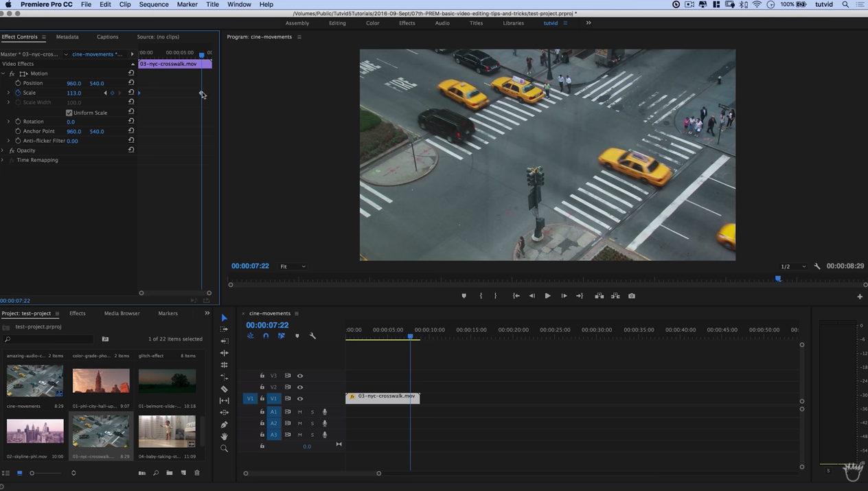The image size is (868, 491).
Task: Open the 1/2 playback resolution dropdown
Action: coord(792,266)
